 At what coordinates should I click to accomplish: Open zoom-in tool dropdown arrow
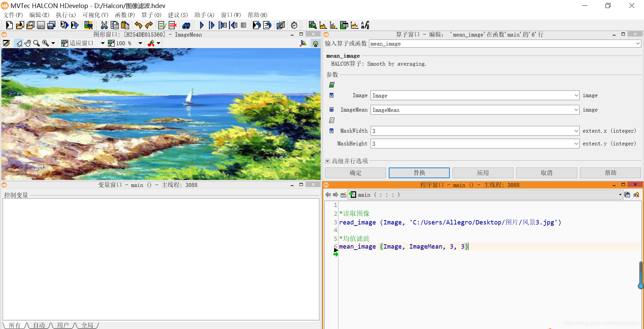point(53,43)
